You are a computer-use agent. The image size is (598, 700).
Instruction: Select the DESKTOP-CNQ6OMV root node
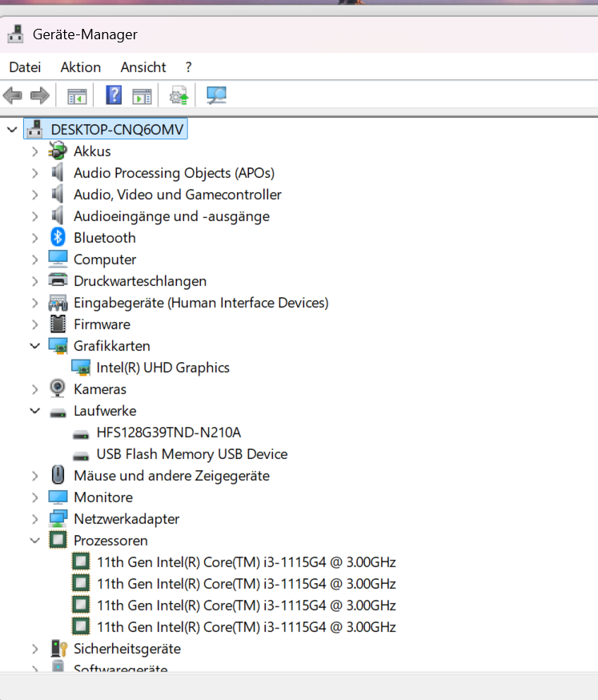tap(118, 129)
